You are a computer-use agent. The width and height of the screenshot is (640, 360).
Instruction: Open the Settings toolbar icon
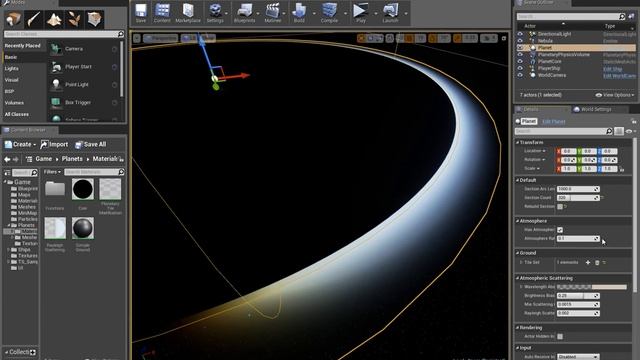pyautogui.click(x=215, y=13)
